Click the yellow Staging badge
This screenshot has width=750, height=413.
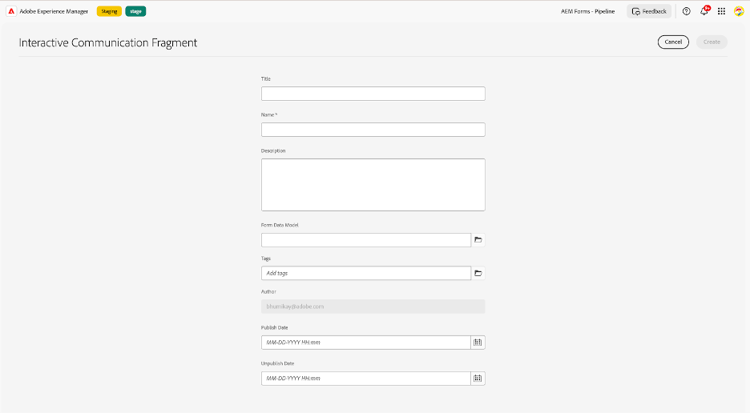109,11
